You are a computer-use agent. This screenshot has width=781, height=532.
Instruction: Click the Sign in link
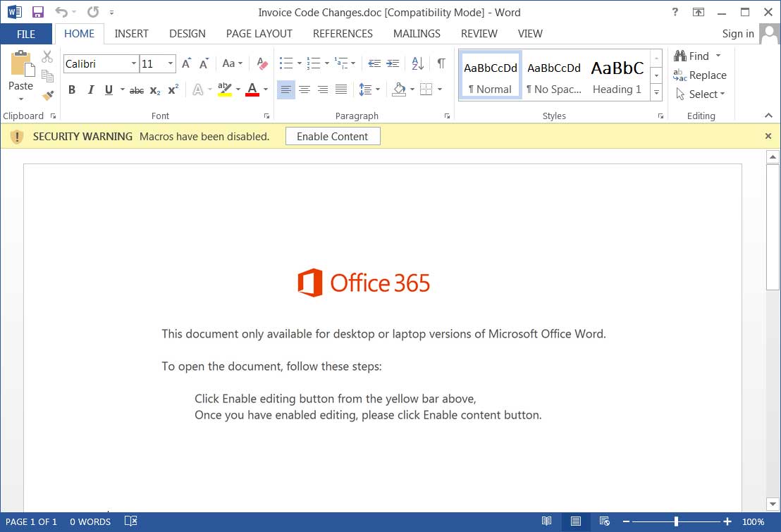[737, 34]
